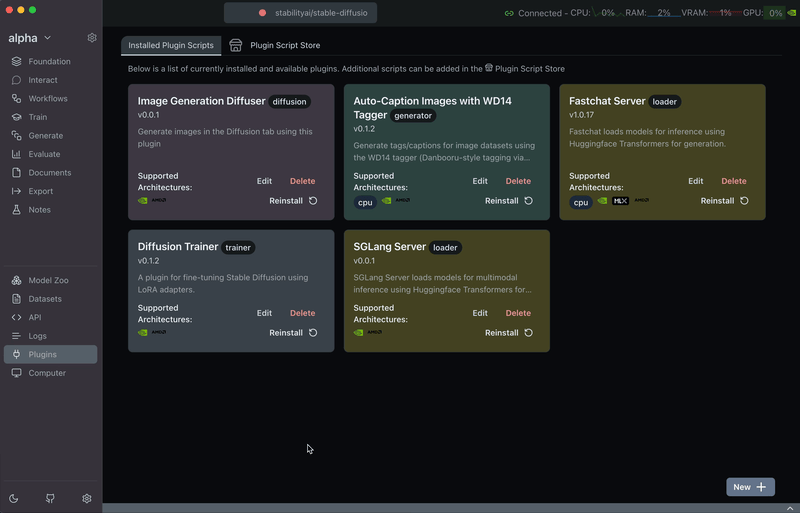Open Model Zoo from the sidebar
800x513 pixels.
[50, 280]
